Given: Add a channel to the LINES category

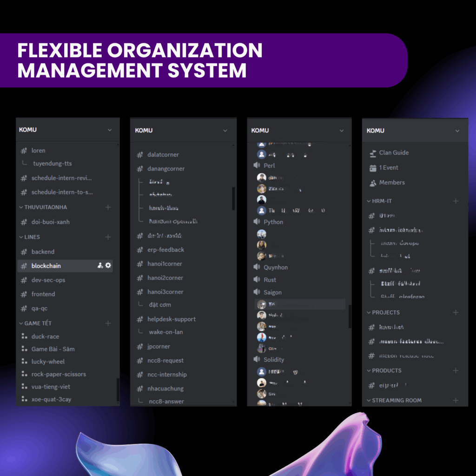Looking at the screenshot, I should (x=108, y=237).
